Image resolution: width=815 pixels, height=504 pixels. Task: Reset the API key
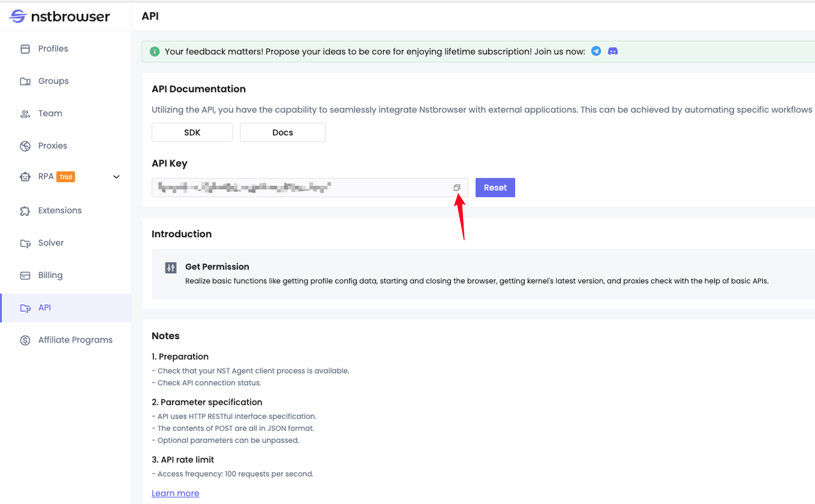[x=495, y=188]
